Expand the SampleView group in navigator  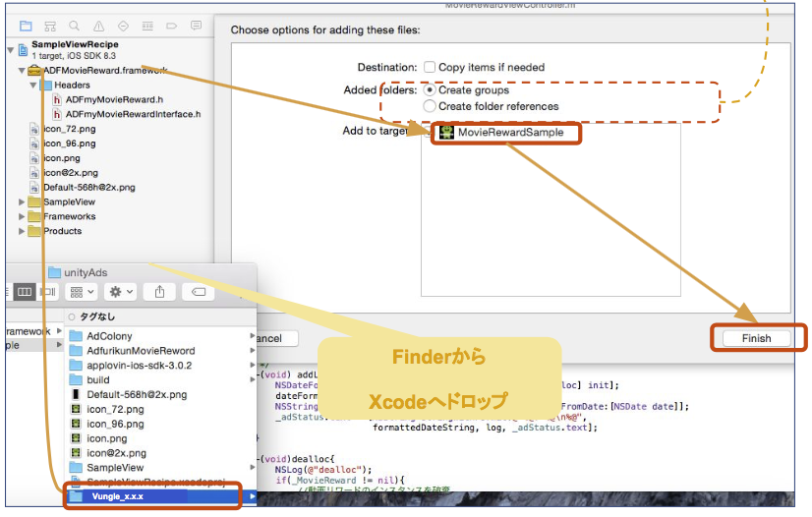click(22, 201)
